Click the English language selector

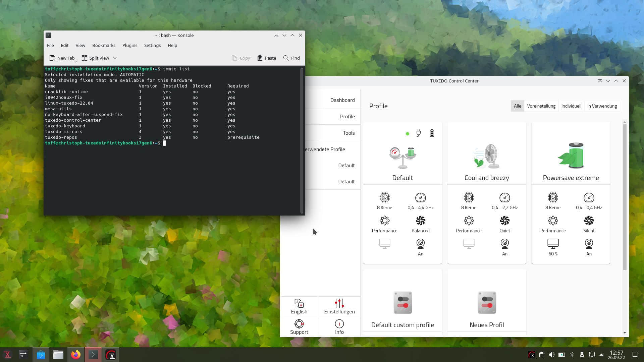point(300,306)
